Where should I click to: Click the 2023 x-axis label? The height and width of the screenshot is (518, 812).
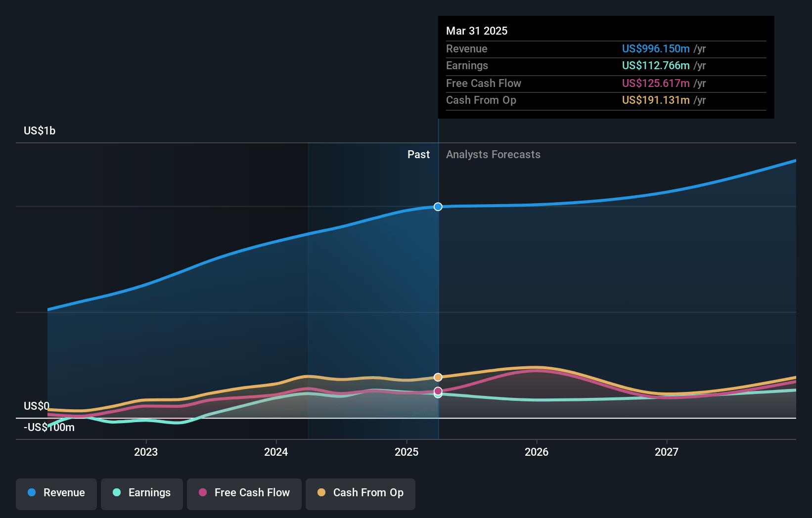(x=146, y=452)
